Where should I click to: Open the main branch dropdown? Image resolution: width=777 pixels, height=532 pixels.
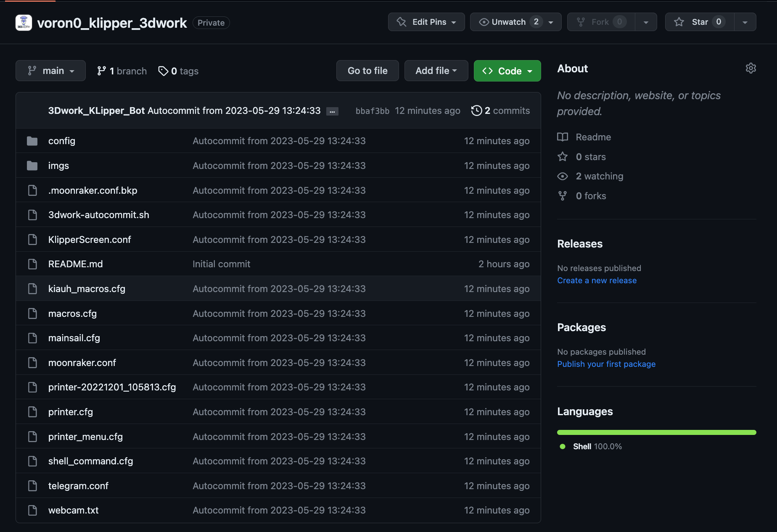point(50,71)
